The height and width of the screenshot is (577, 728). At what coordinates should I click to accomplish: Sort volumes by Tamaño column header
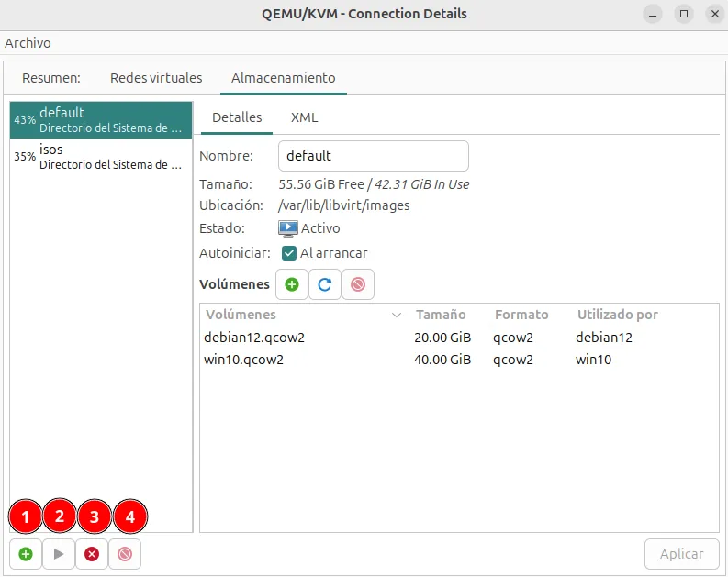click(441, 315)
